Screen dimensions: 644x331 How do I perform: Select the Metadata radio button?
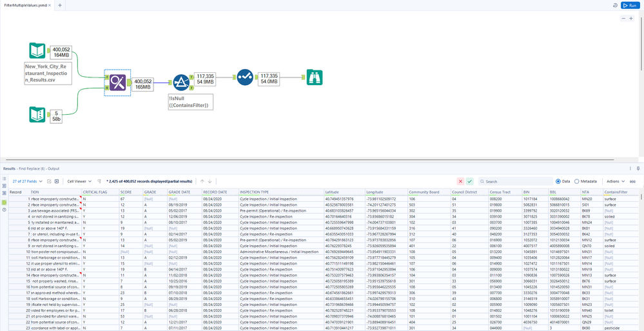[x=577, y=181]
